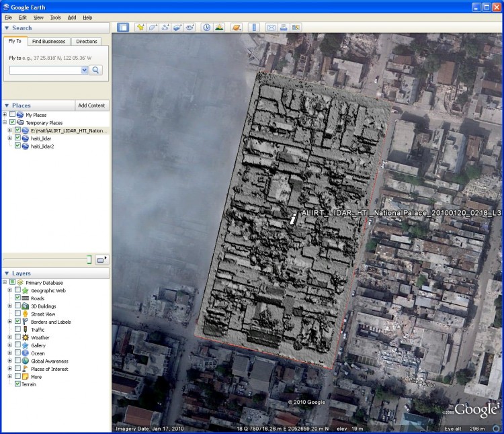Viewport: 504px width, 434px height.
Task: Uncheck the haiti_lidar checkbox
Action: (x=17, y=138)
